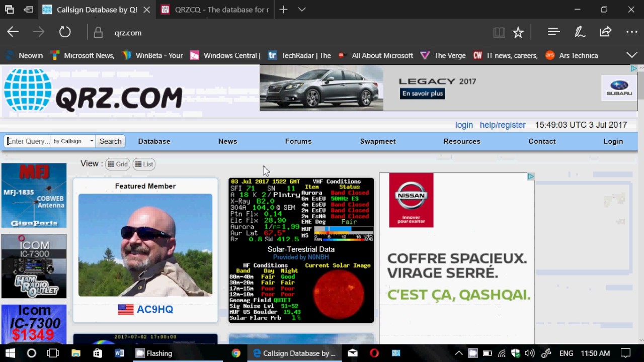
Task: Make a web note with pen icon
Action: pos(580,32)
